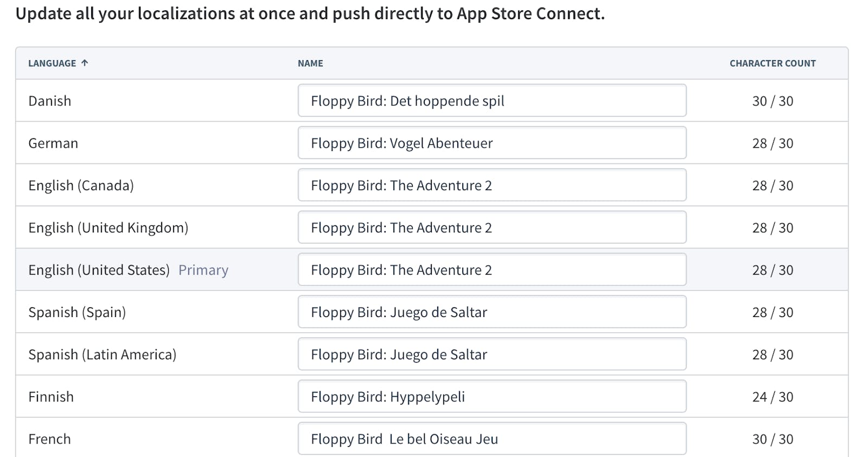This screenshot has width=868, height=457.
Task: Click the Name column header
Action: point(310,64)
